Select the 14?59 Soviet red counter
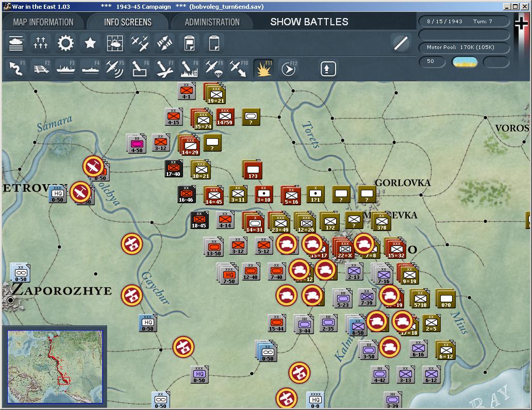This screenshot has height=410, width=532. pyautogui.click(x=225, y=117)
